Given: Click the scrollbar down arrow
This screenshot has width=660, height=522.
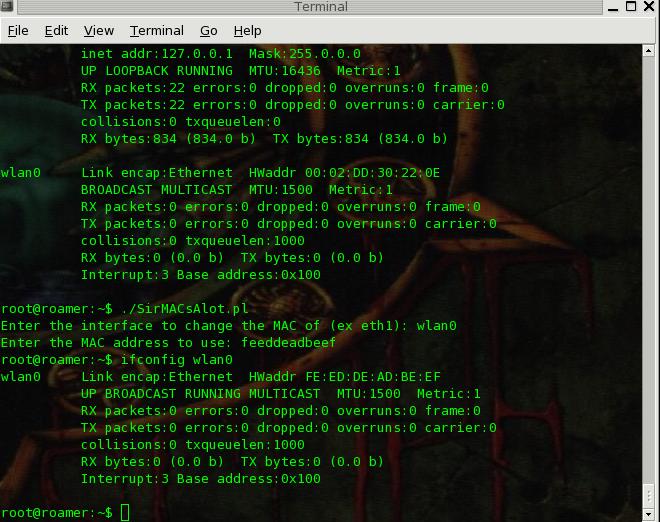Looking at the screenshot, I should pos(649,513).
